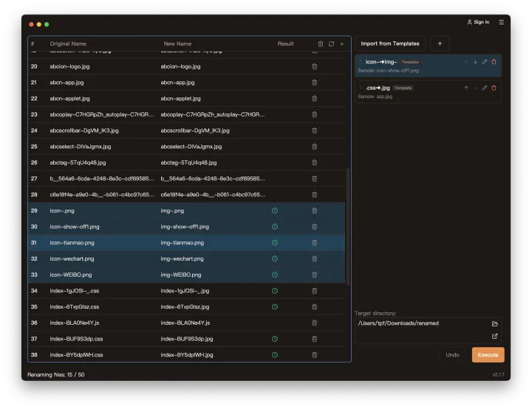
Task: Click pending clock status icon on row 37
Action: click(x=275, y=339)
